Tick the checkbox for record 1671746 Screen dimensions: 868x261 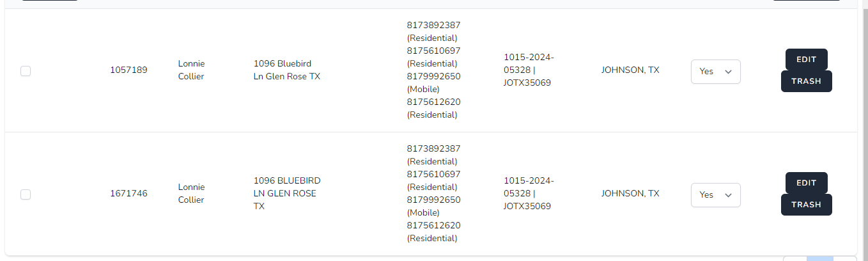click(26, 194)
